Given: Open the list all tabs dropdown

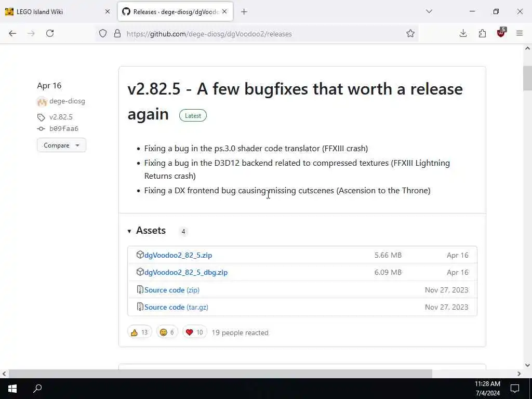Looking at the screenshot, I should click(429, 11).
